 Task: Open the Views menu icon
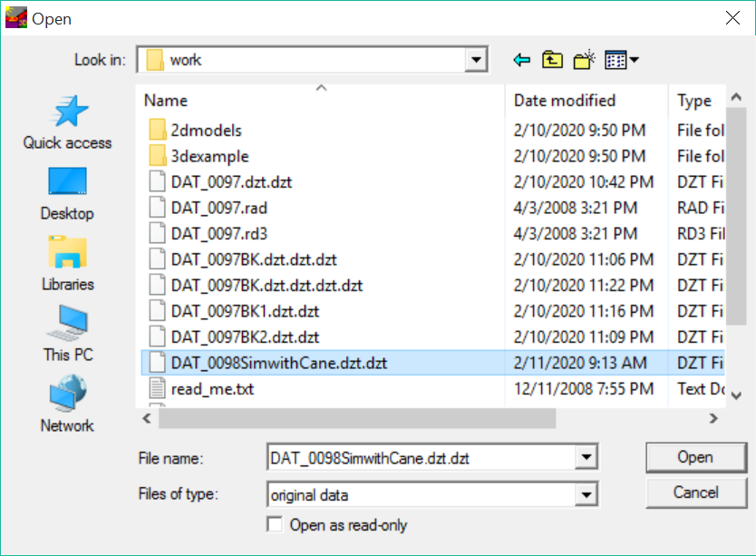pyautogui.click(x=617, y=59)
